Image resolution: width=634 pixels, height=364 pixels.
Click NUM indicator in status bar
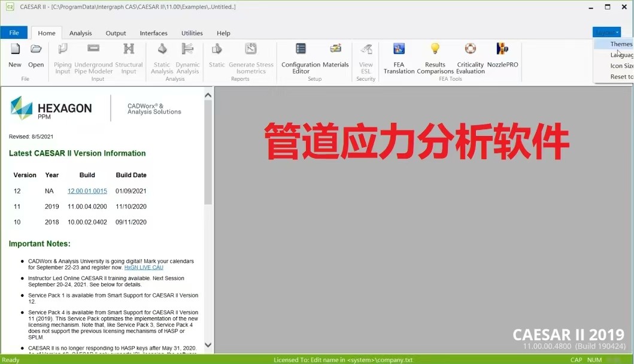tap(594, 360)
